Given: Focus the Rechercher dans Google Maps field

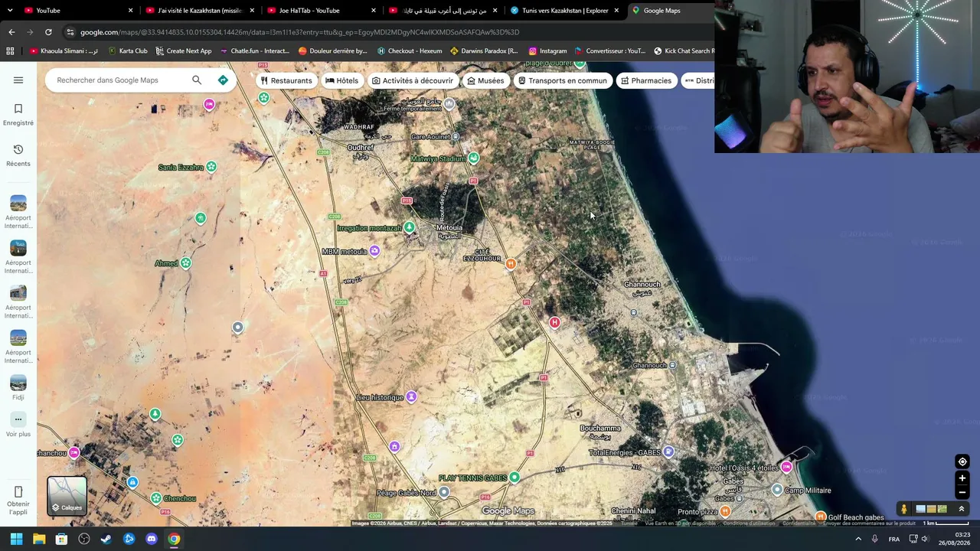Looking at the screenshot, I should tap(119, 80).
